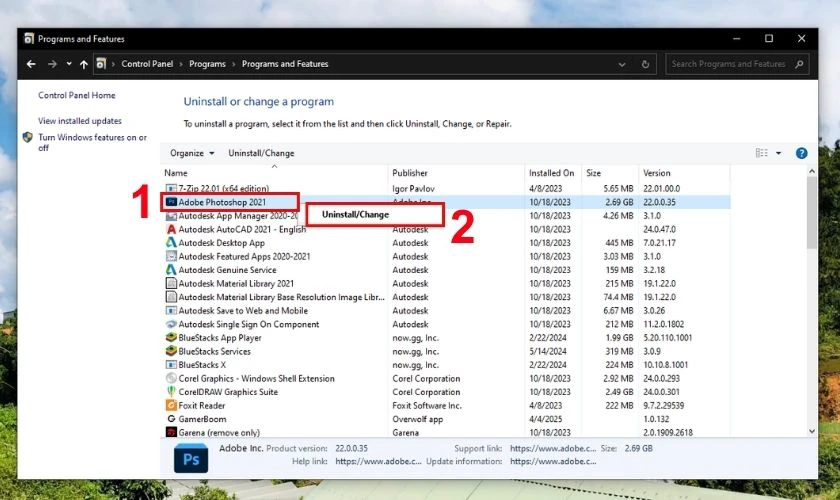The width and height of the screenshot is (840, 500).
Task: Go back with the Back arrow
Action: tap(31, 64)
